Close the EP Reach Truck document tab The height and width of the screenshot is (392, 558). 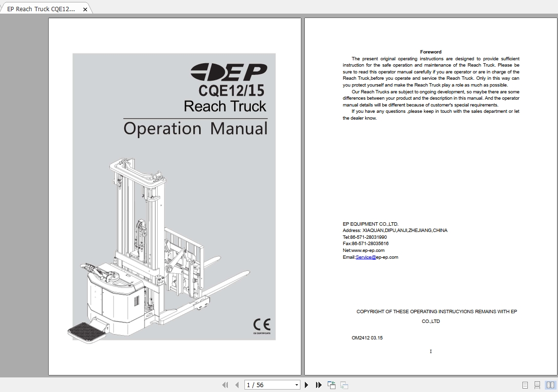[85, 10]
